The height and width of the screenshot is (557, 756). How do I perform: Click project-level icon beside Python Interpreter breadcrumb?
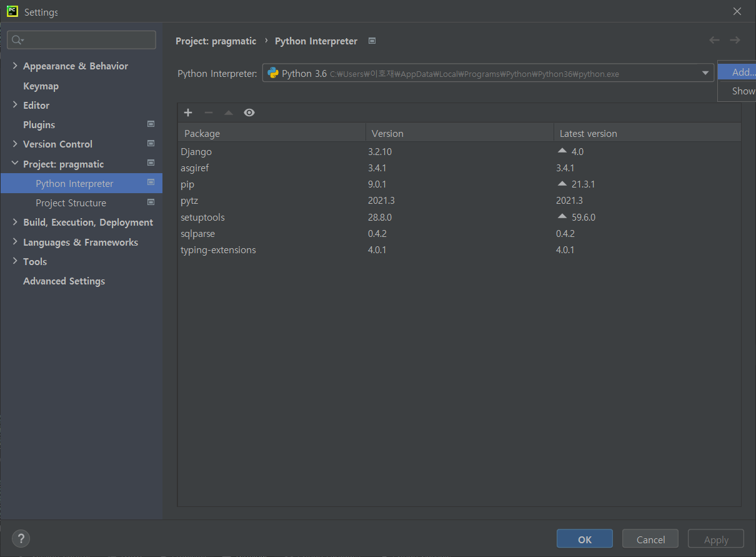pos(372,41)
